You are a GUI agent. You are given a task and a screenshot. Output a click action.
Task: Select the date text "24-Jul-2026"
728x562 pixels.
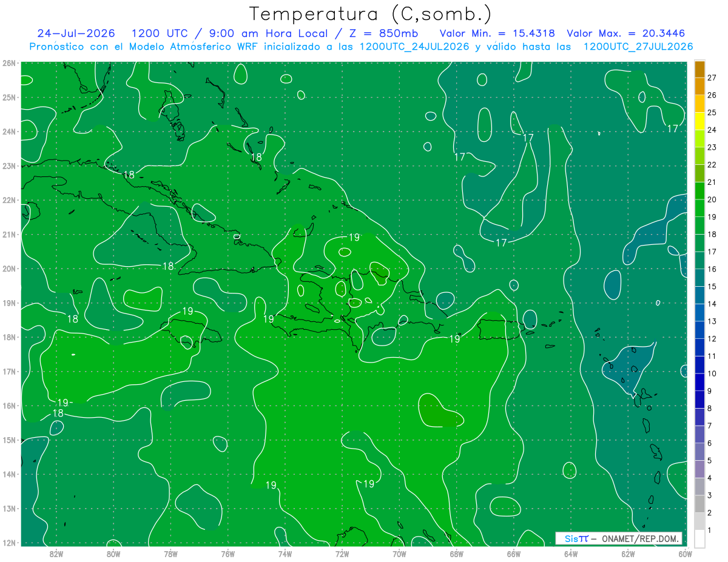(x=76, y=33)
